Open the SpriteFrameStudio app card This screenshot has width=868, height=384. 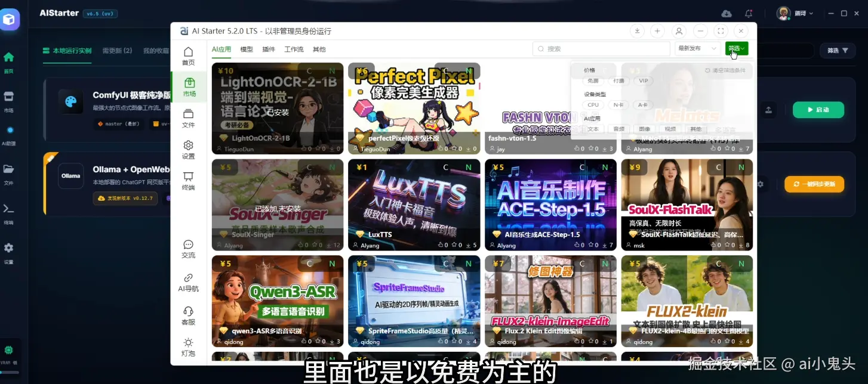click(414, 301)
